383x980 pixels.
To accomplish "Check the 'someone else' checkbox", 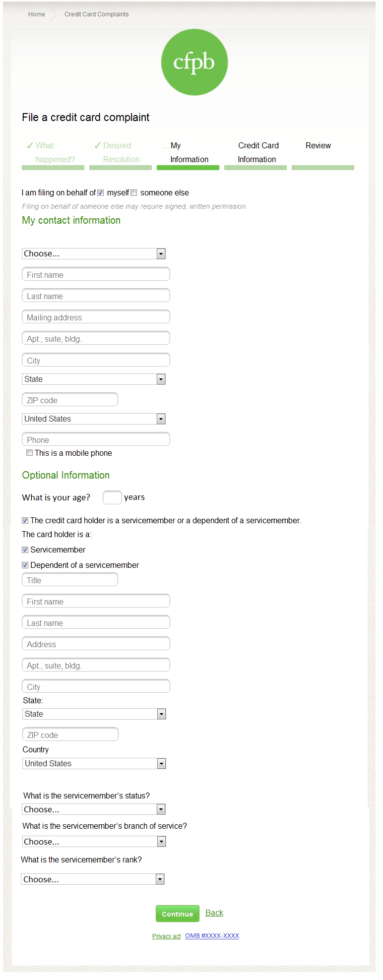I will click(x=134, y=193).
